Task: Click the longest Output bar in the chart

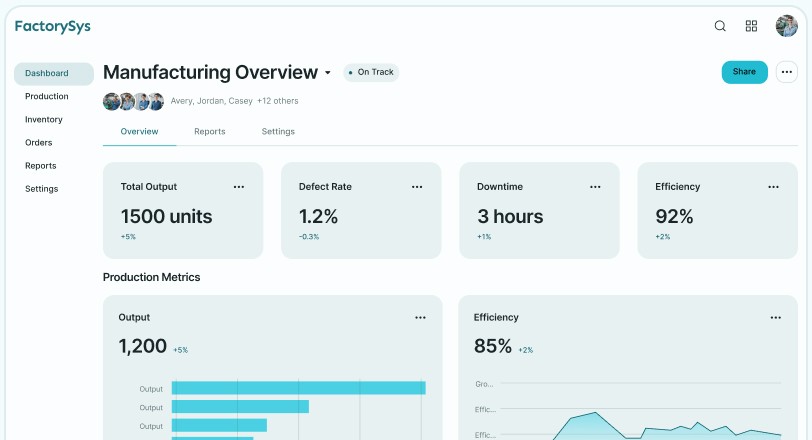Action: coord(298,388)
